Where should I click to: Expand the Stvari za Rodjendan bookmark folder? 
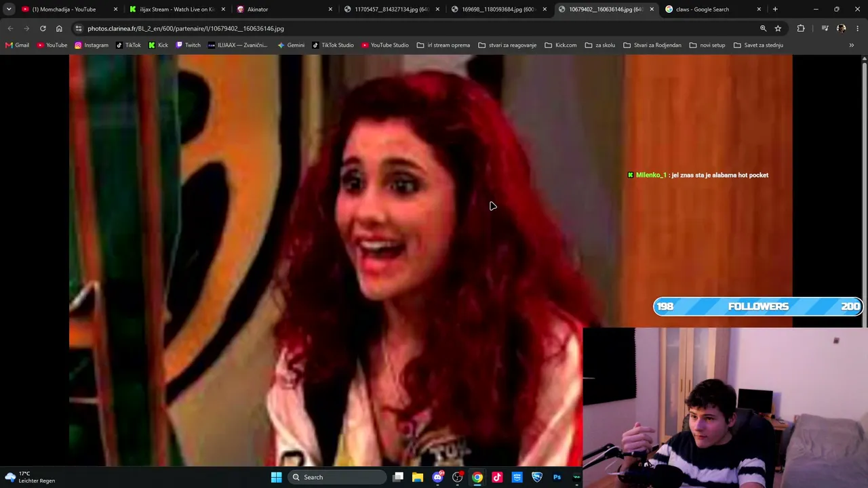tap(652, 45)
